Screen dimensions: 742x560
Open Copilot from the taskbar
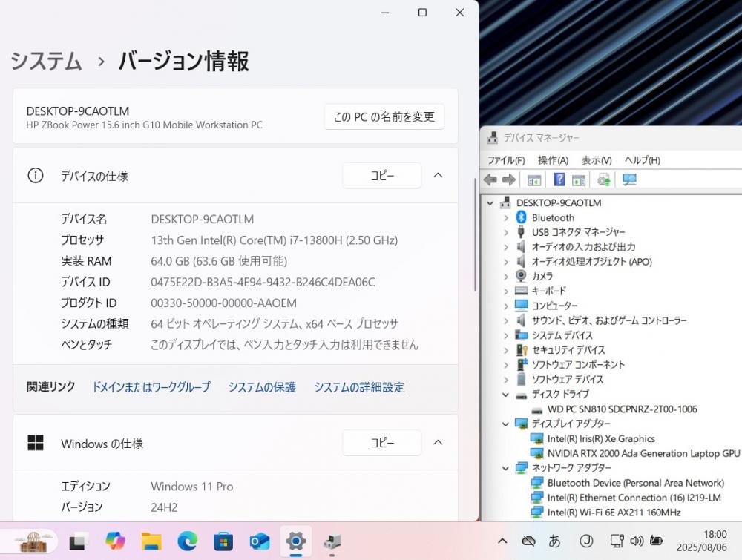(x=115, y=541)
